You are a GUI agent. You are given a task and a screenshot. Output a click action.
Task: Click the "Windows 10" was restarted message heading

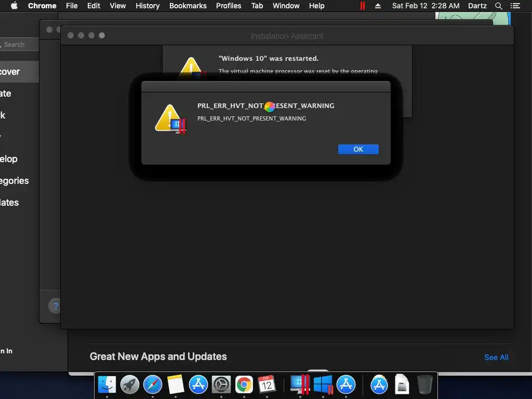click(269, 58)
